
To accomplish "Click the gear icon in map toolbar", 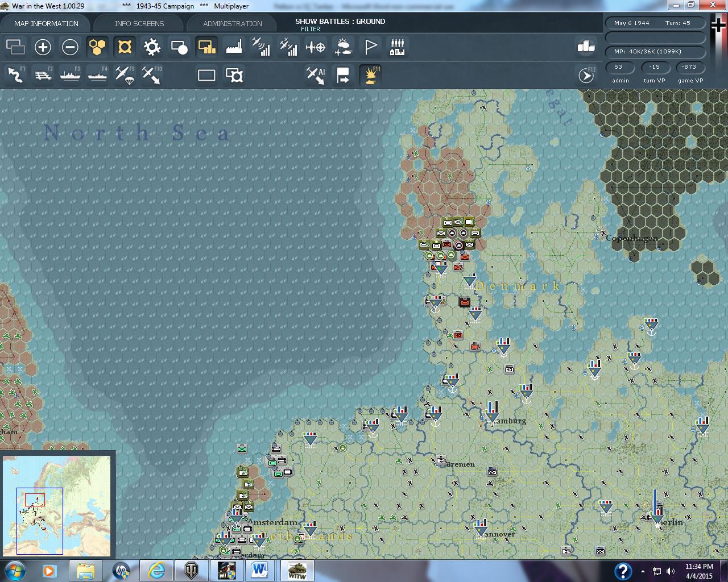I will [x=152, y=47].
